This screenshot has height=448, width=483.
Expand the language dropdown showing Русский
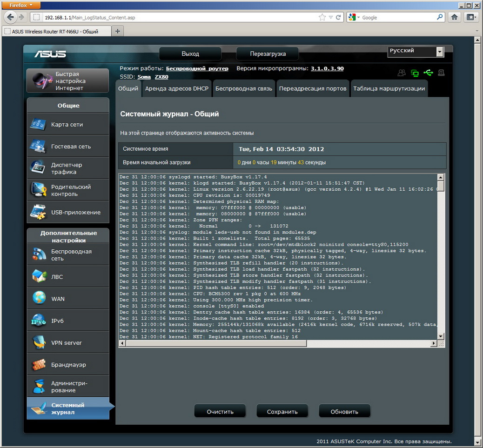click(440, 52)
